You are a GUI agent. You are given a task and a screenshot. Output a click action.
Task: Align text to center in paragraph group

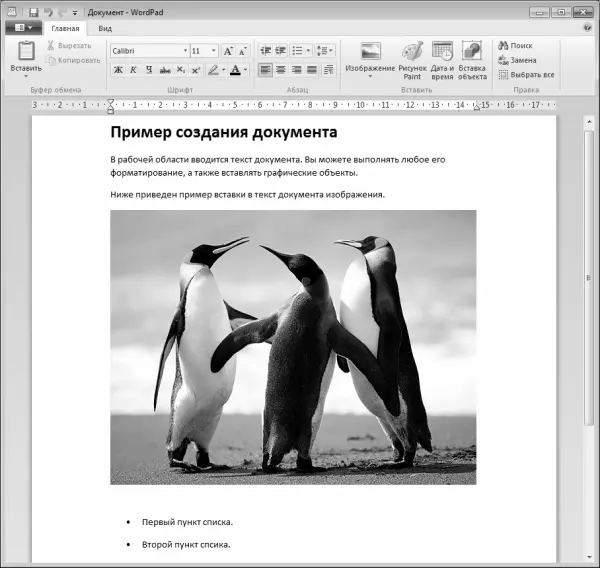coord(281,70)
